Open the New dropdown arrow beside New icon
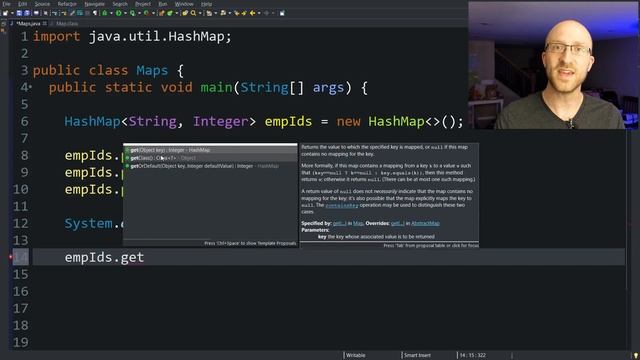The height and width of the screenshot is (360, 640). coord(12,13)
